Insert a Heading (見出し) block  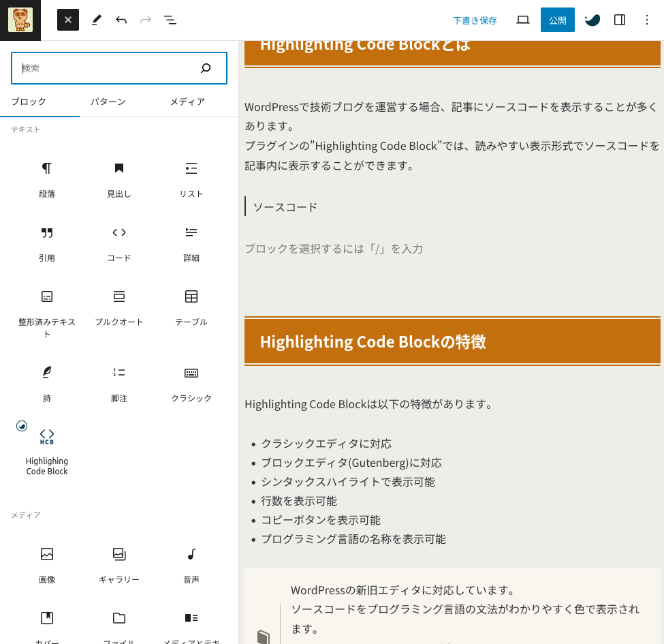[119, 179]
